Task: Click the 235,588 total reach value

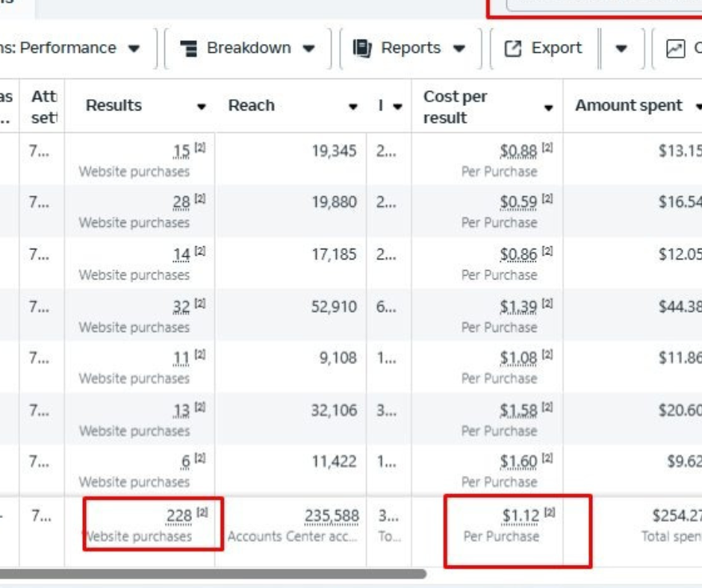Action: 332,516
